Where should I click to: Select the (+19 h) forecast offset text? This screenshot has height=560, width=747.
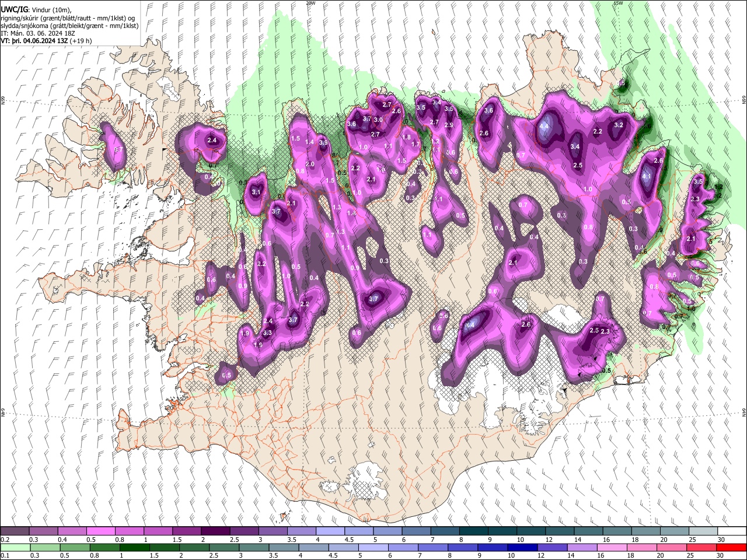81,41
